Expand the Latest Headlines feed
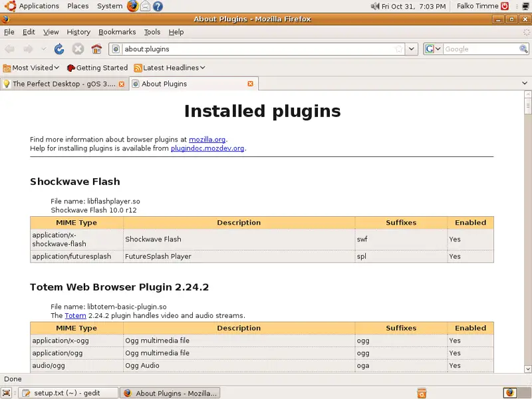The image size is (532, 399). [x=170, y=68]
